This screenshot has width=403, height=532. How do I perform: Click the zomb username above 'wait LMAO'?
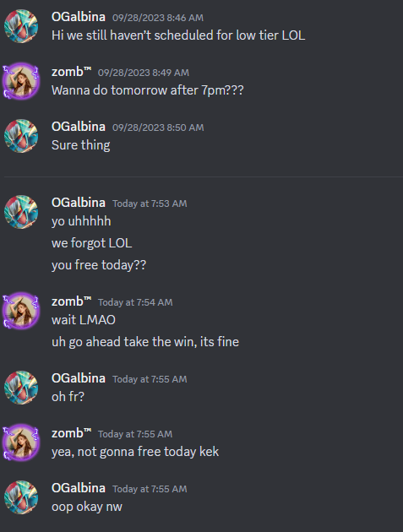click(x=71, y=301)
